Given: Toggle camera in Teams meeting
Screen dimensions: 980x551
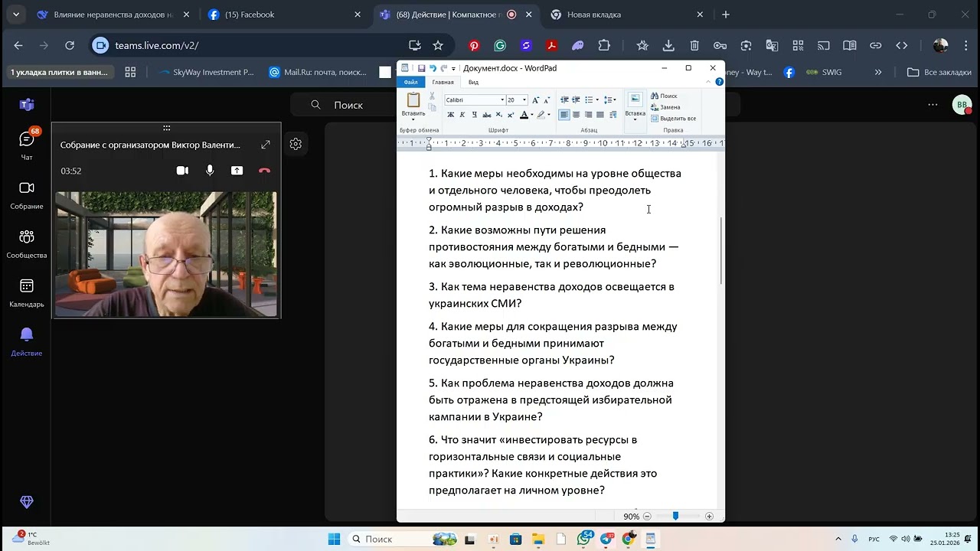Looking at the screenshot, I should 182,171.
